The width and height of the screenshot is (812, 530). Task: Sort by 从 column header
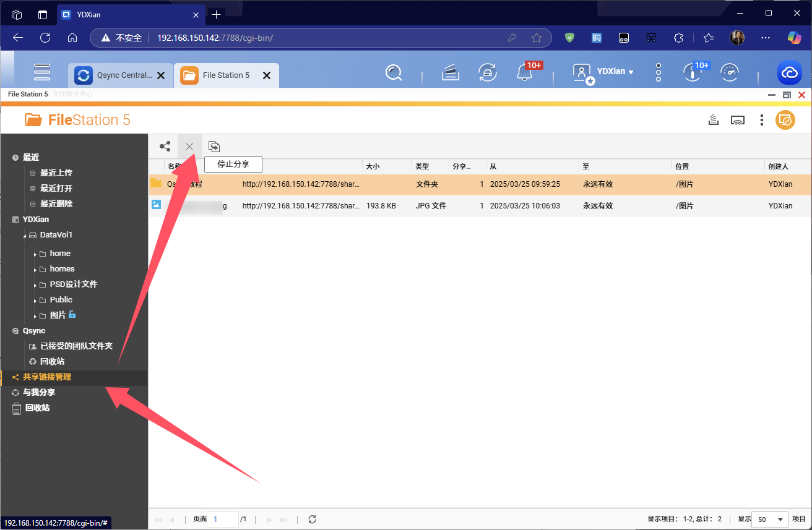[x=493, y=166]
